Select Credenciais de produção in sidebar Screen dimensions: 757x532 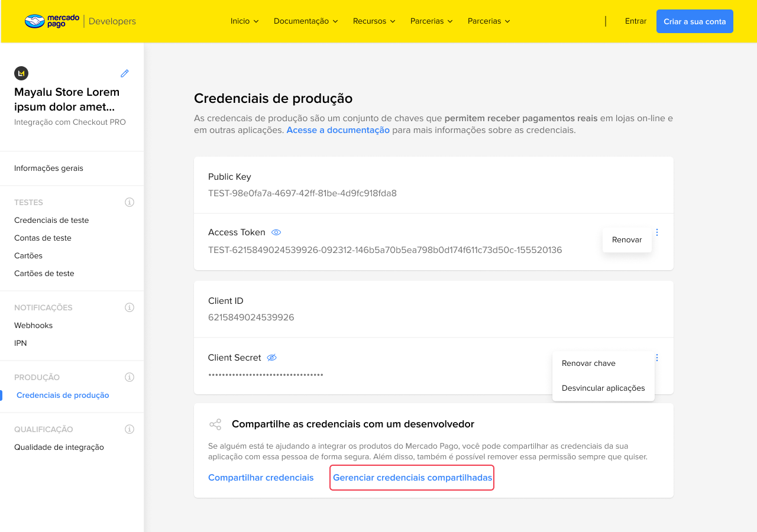tap(63, 395)
